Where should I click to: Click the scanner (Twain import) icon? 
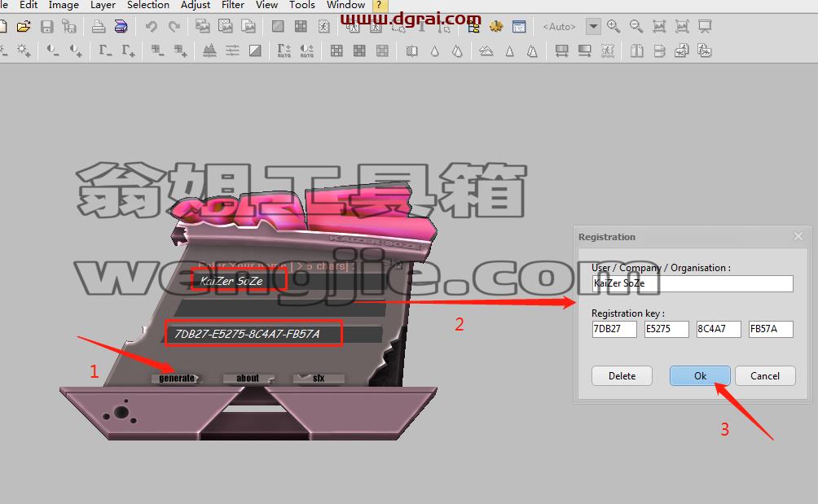pos(121,27)
